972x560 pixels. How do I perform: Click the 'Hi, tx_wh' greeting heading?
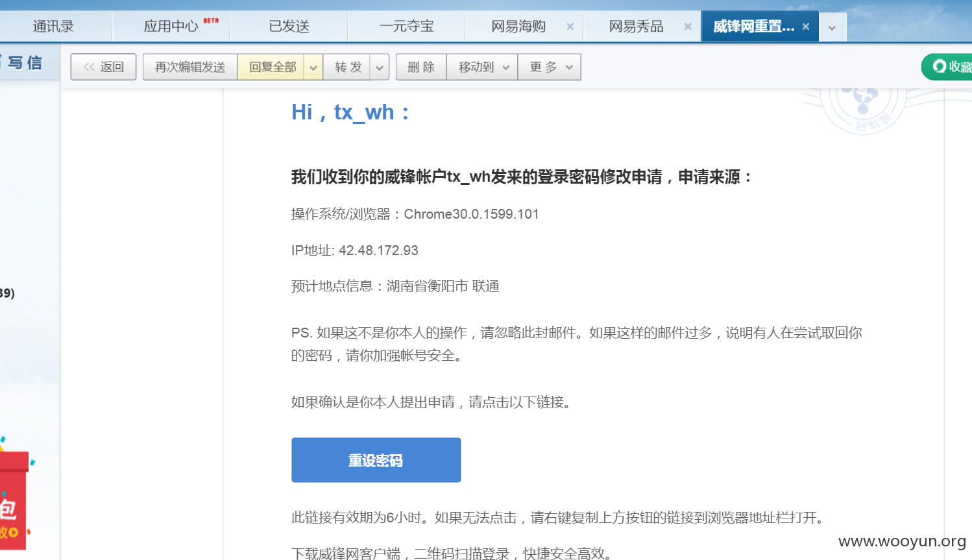pyautogui.click(x=350, y=112)
